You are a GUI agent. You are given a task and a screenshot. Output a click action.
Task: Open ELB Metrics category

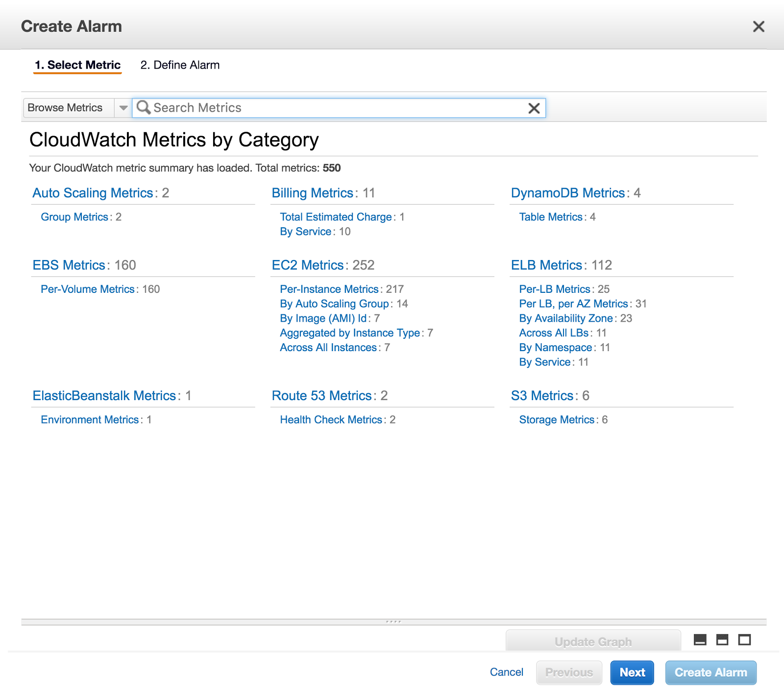coord(546,265)
